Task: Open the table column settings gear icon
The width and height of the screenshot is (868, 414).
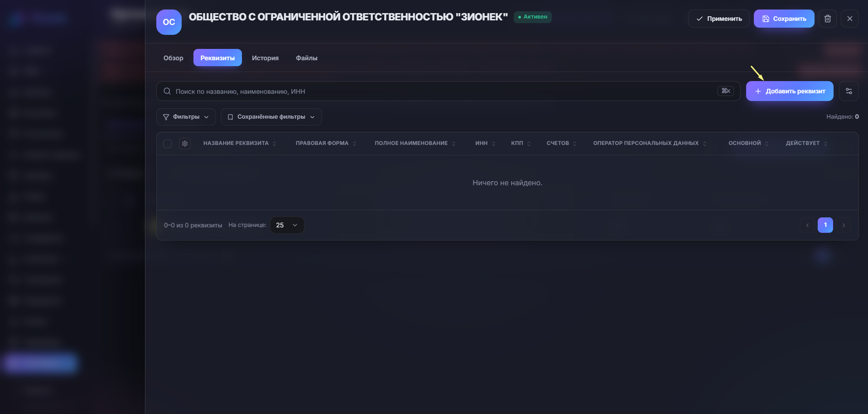Action: tap(185, 144)
